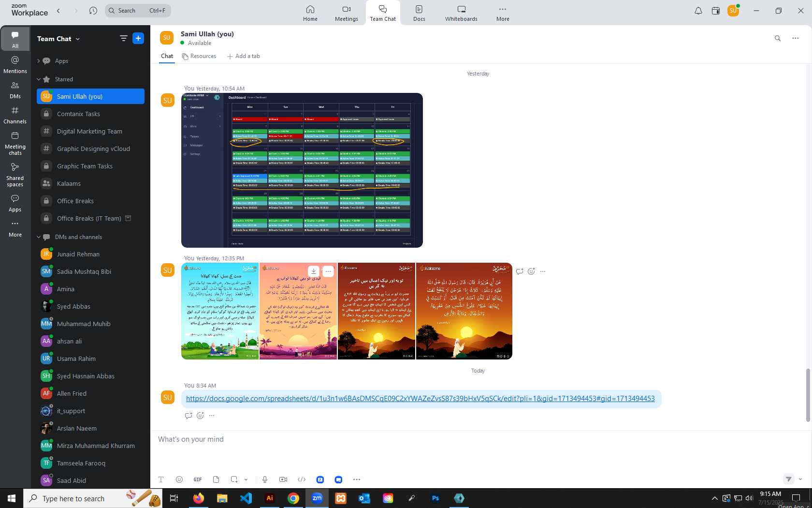
Task: Open the first blue sky Kalaam image
Action: (x=220, y=311)
